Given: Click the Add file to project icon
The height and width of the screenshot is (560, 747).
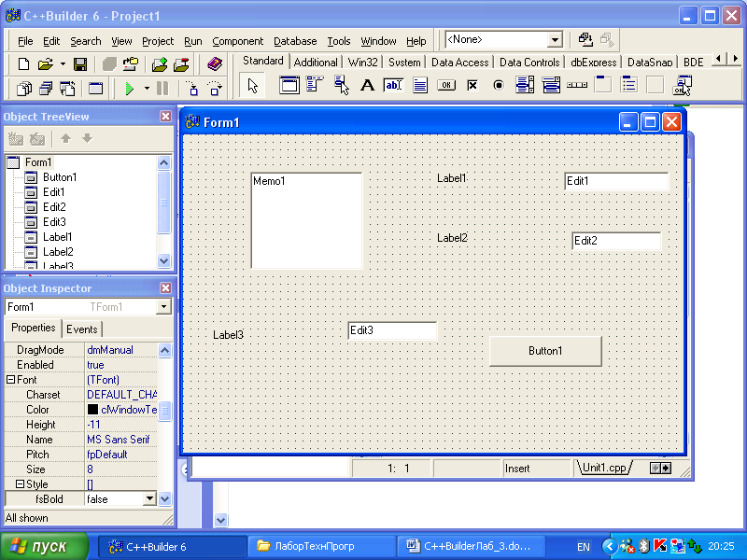Looking at the screenshot, I should pos(160,63).
